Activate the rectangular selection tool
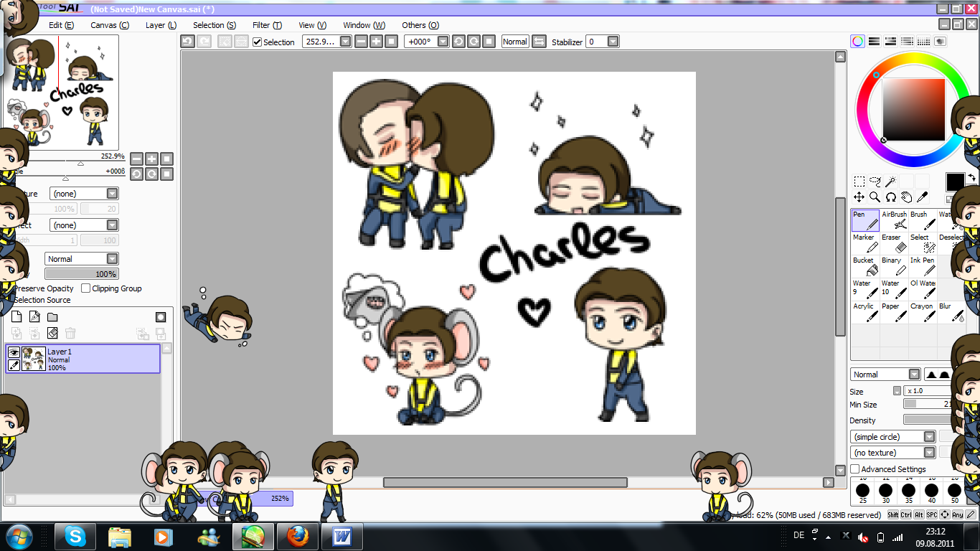 coord(859,182)
